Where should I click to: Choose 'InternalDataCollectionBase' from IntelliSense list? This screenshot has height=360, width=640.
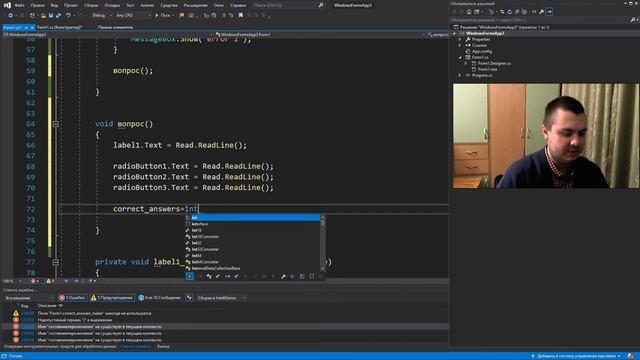tap(253, 268)
